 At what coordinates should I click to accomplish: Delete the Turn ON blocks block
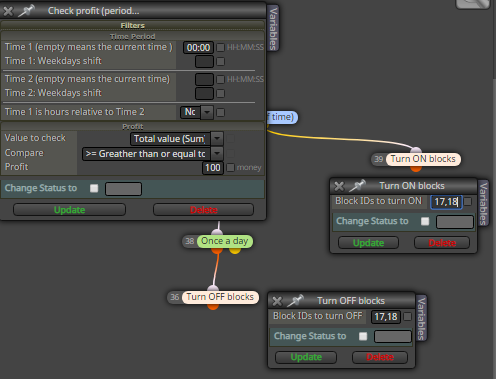click(442, 243)
